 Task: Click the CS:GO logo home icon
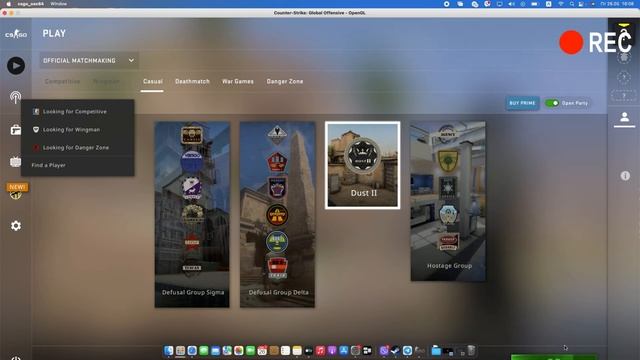coord(16,34)
